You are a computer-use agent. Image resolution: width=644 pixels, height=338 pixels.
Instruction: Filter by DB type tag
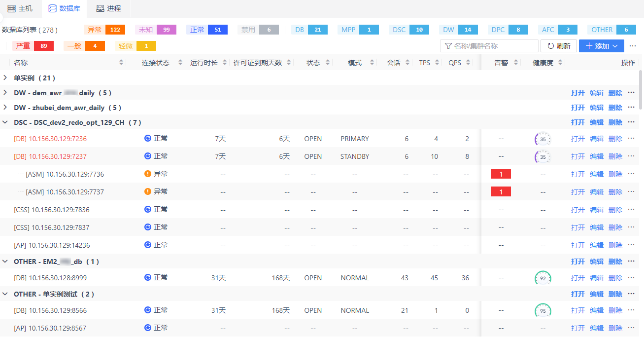[309, 30]
